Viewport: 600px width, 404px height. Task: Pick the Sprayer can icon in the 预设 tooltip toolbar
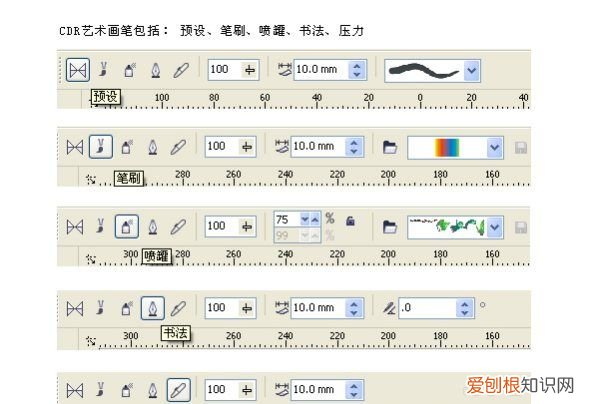[x=129, y=70]
